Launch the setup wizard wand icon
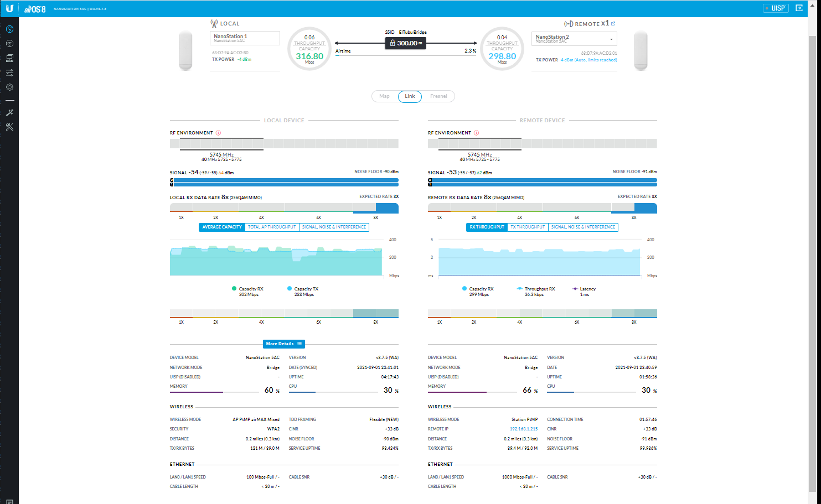 9,112
